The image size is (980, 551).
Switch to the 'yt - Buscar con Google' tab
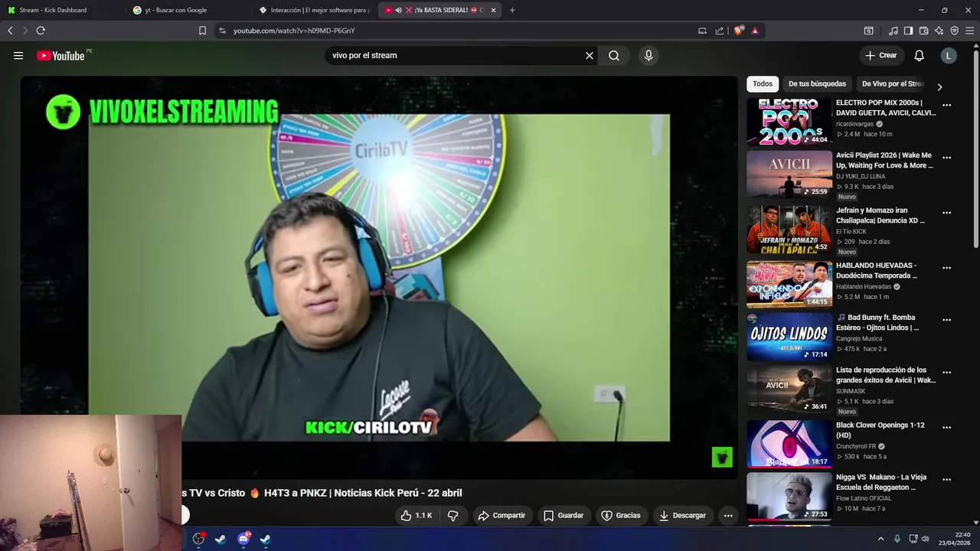[188, 10]
